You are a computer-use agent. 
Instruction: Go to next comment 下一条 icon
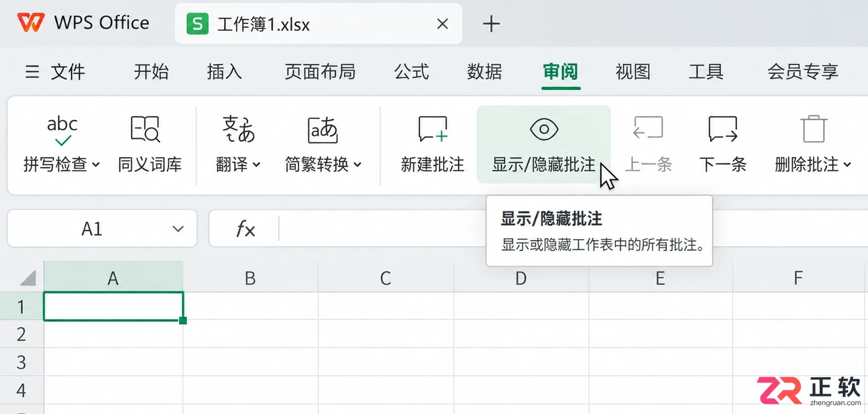pos(723,129)
